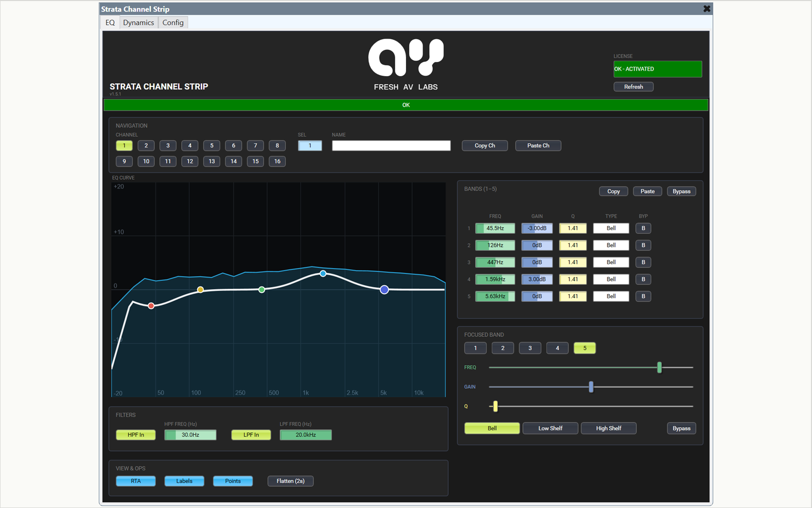Screen dimensions: 812x508
Task: Open the Config tab
Action: pyautogui.click(x=173, y=22)
